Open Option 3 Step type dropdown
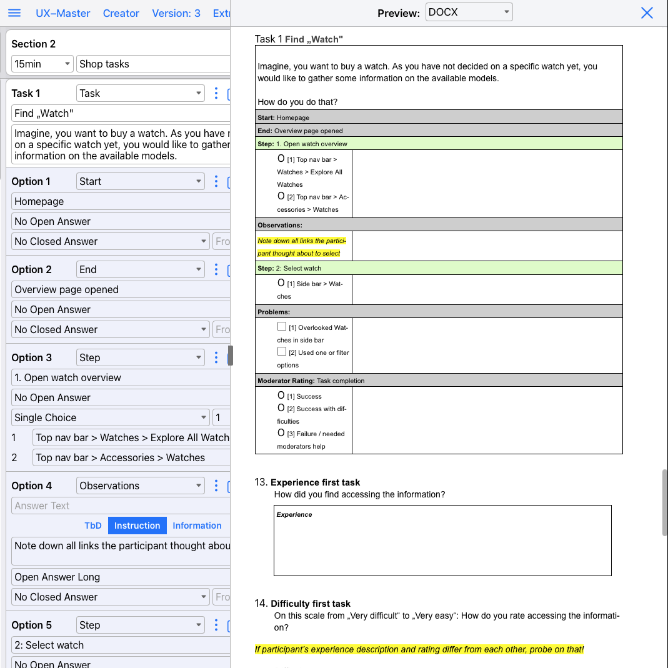Viewport: 668px width, 668px height. click(x=140, y=357)
